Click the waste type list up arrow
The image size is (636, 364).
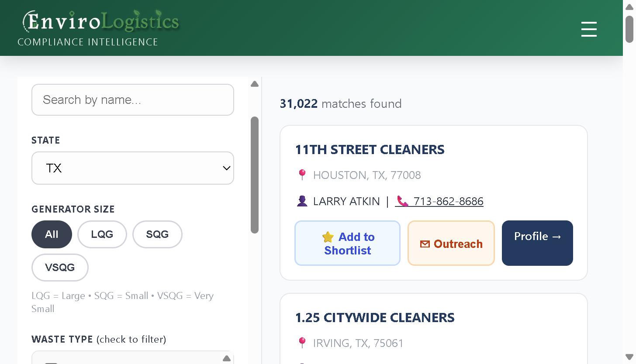coord(227,358)
